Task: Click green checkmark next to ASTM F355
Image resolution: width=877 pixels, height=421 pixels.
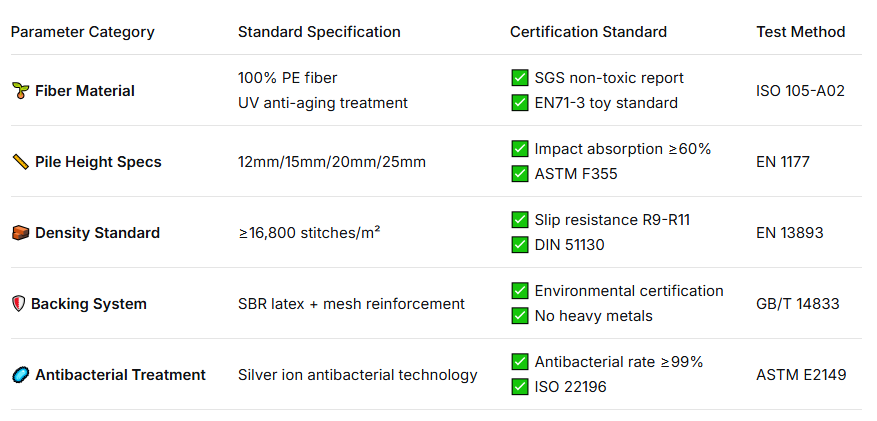Action: pyautogui.click(x=519, y=174)
